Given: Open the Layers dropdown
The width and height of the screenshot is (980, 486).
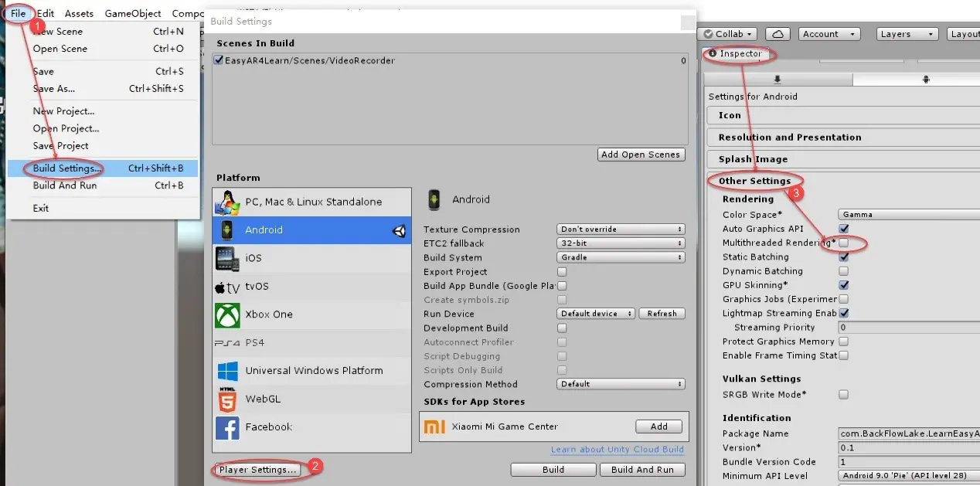Looking at the screenshot, I should point(907,34).
